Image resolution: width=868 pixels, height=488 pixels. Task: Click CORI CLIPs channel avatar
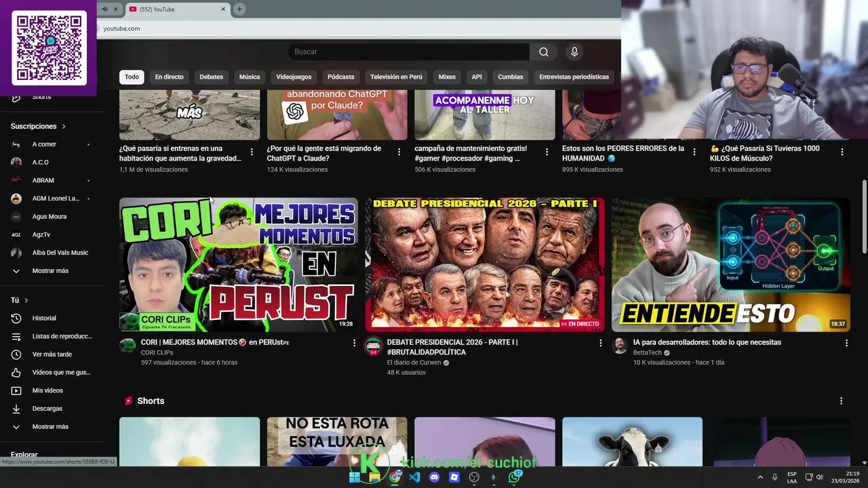(127, 346)
